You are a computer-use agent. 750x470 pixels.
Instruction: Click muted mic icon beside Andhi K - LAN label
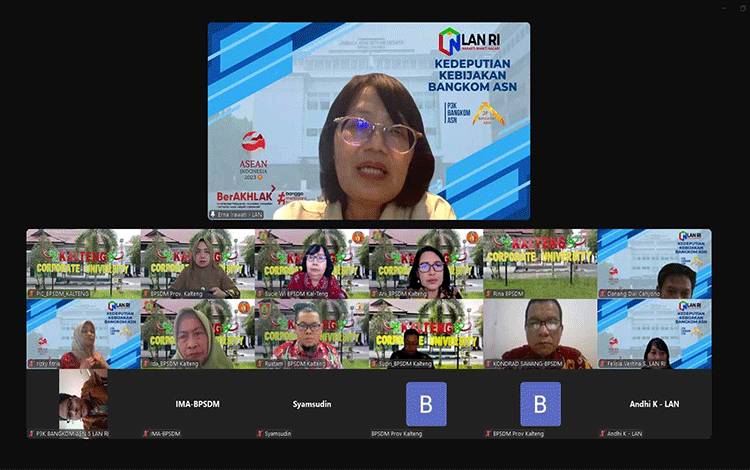click(603, 434)
